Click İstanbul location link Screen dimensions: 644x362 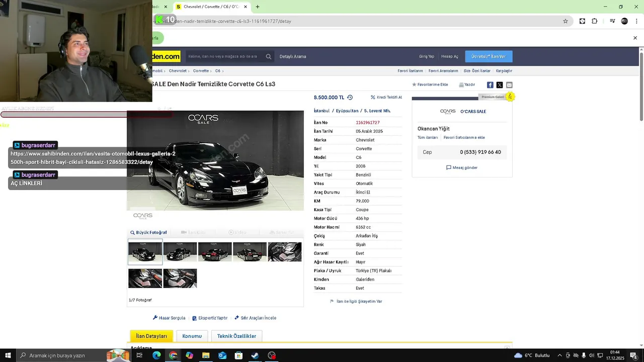(x=321, y=111)
